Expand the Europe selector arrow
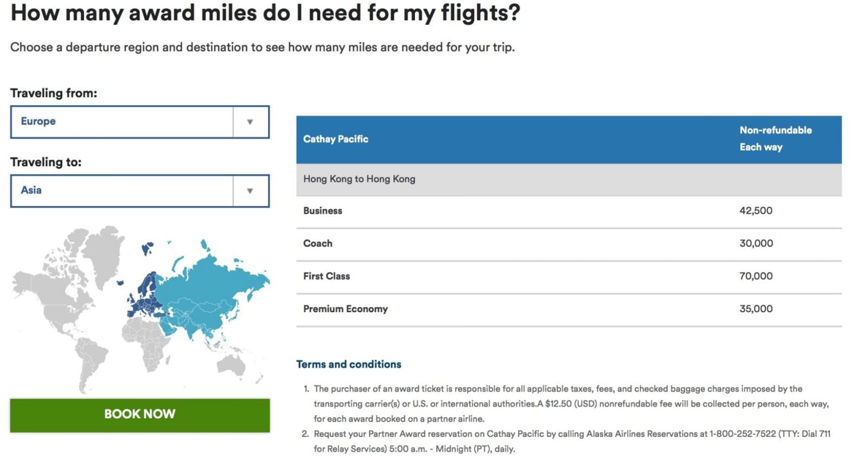Image resolution: width=868 pixels, height=459 pixels. tap(250, 122)
